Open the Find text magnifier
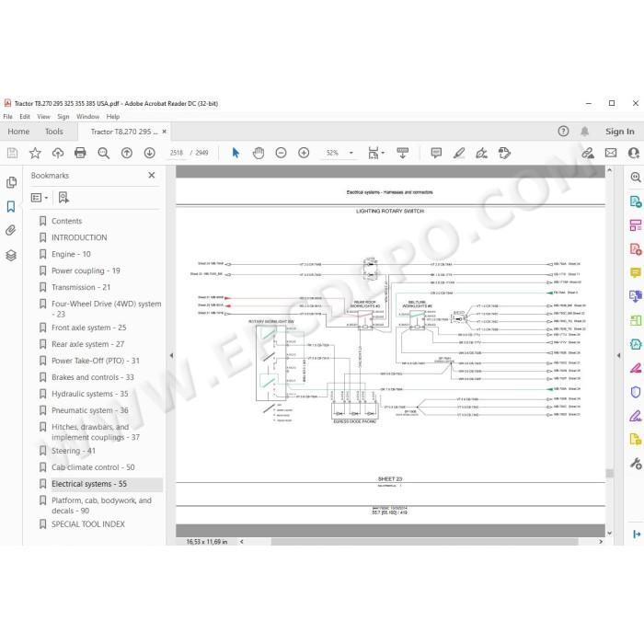The image size is (644, 644). click(103, 154)
